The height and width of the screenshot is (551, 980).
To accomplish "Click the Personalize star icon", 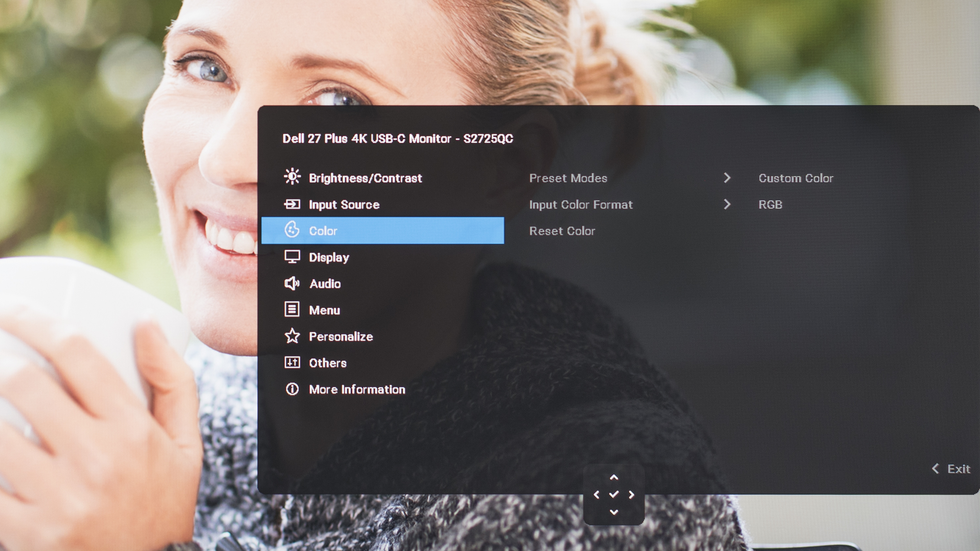I will 292,336.
